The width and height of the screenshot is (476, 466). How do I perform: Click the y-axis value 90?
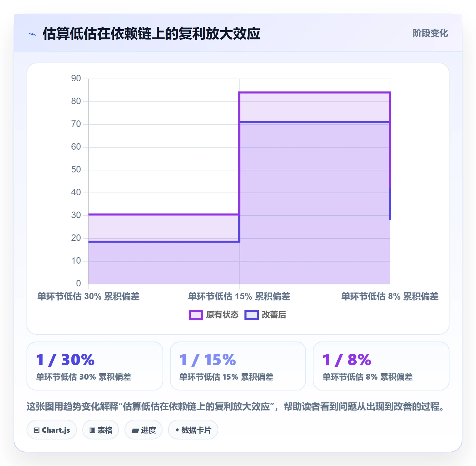76,79
